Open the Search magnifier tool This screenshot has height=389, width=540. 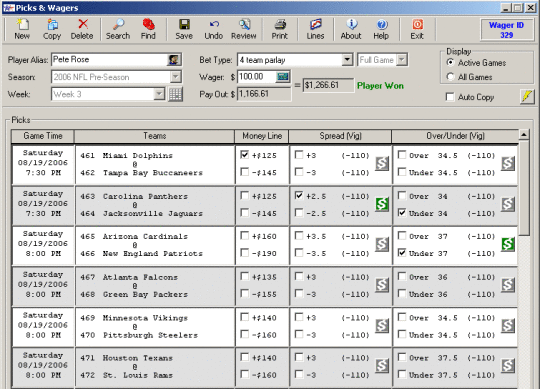click(x=118, y=29)
